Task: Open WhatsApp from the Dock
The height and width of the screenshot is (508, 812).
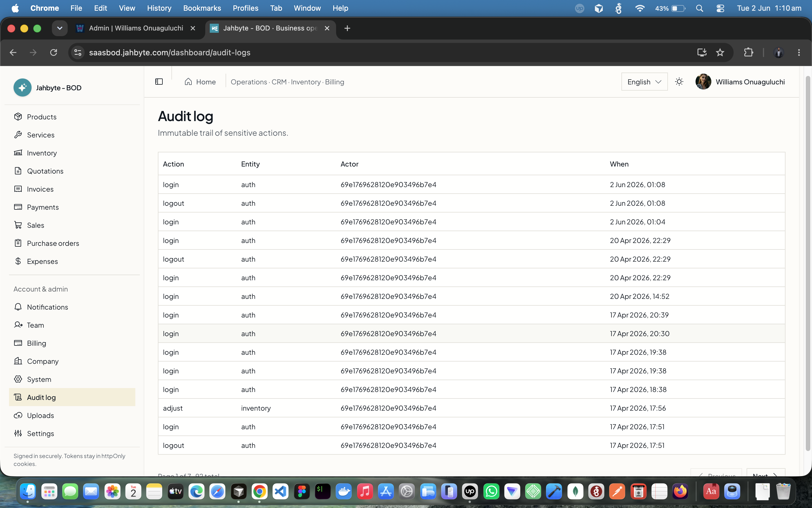Action: point(491,492)
